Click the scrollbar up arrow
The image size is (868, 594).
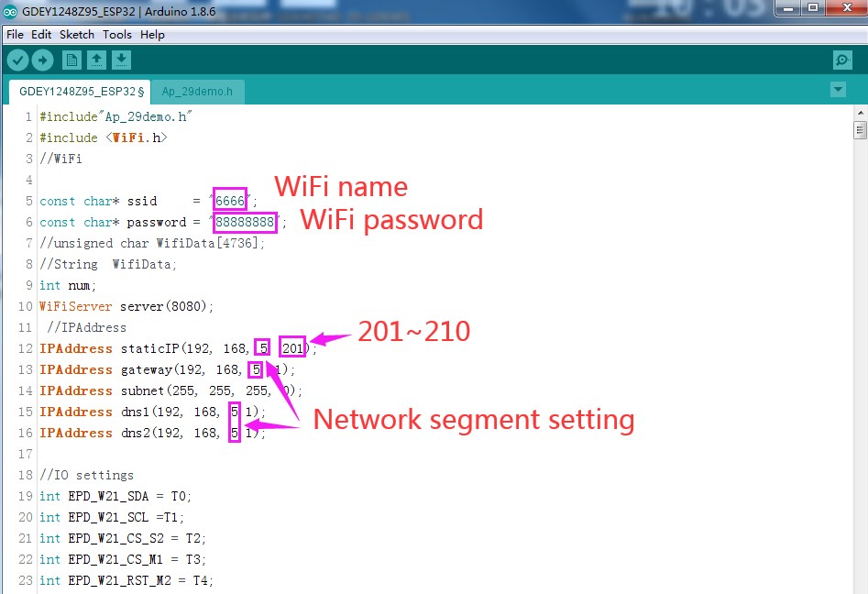(x=860, y=113)
